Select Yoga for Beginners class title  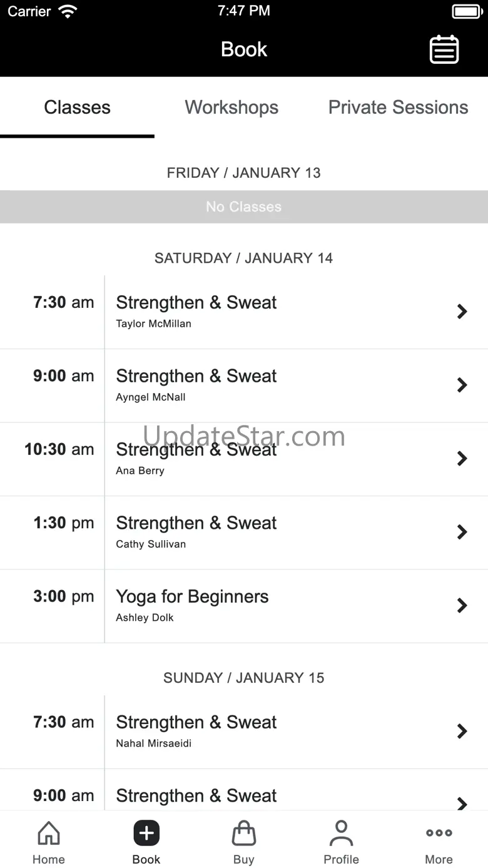192,597
